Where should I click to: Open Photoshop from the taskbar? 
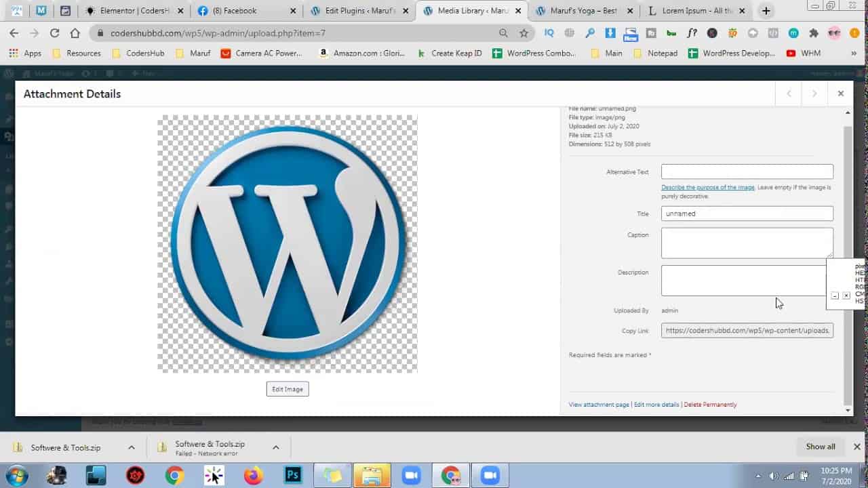293,476
